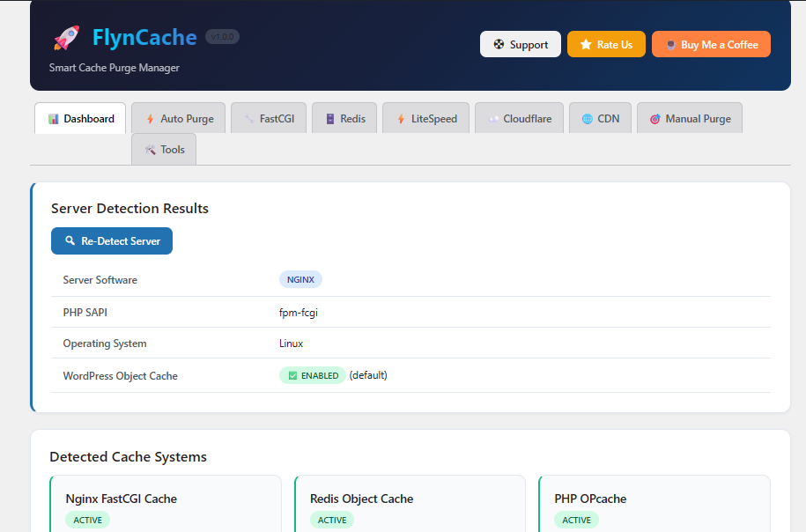
Task: Click the hammer icon on Tools tab
Action: (x=150, y=150)
